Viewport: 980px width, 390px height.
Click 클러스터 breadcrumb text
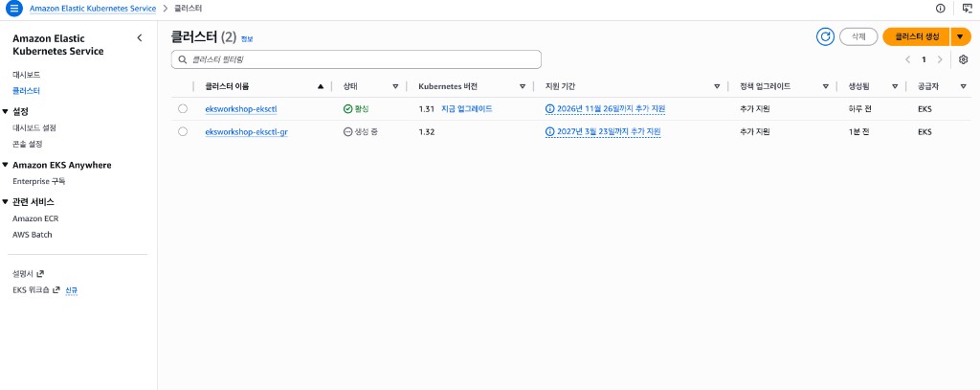[189, 9]
